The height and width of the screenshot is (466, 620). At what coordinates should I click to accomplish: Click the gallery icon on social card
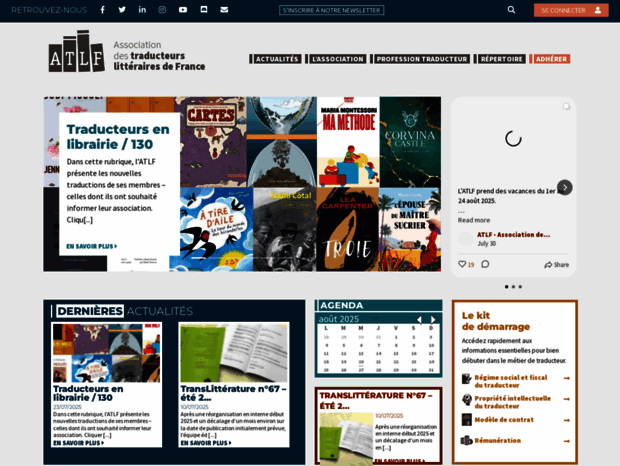[566, 106]
